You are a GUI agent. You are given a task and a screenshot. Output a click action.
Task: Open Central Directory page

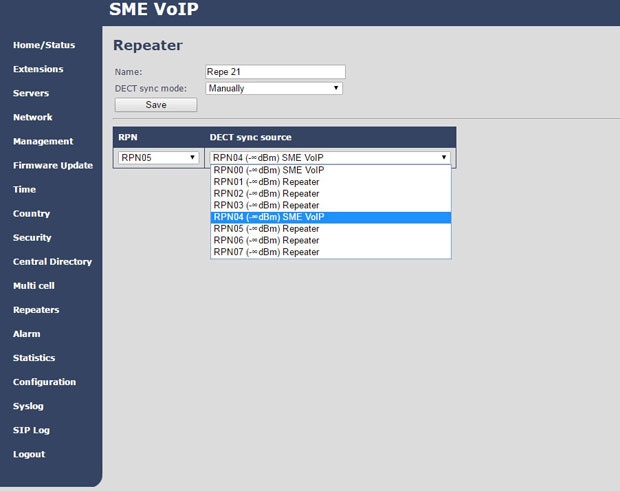coord(52,262)
